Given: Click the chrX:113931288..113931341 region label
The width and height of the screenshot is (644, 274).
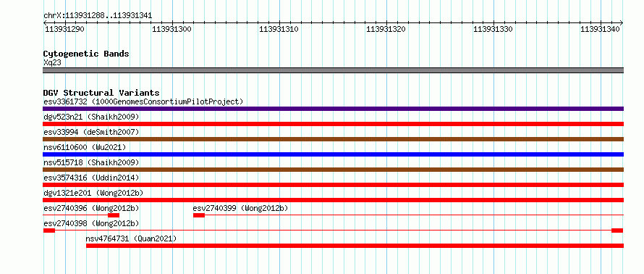Looking at the screenshot, I should (98, 16).
